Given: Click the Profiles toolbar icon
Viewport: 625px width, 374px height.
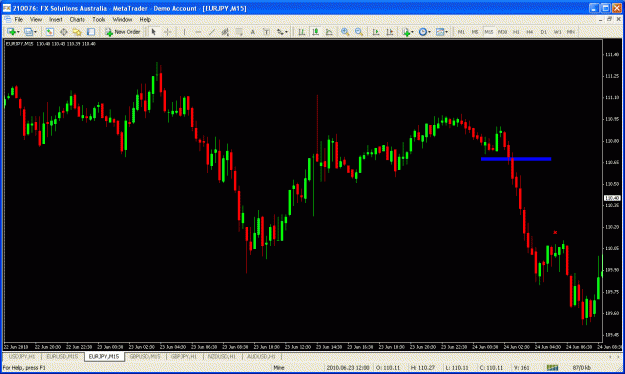Looking at the screenshot, I should click(x=28, y=32).
